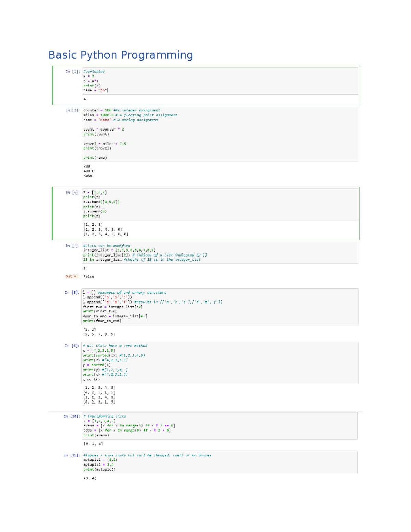Image resolution: width=411 pixels, height=532 pixels.
Task: Click the 'travel = miles / 2.5' line
Action: click(x=104, y=144)
